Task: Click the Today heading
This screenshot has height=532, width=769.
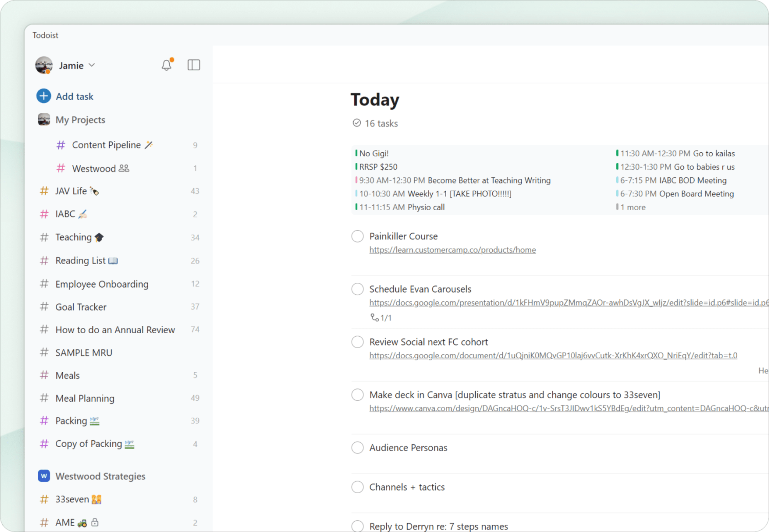Action: click(x=375, y=100)
